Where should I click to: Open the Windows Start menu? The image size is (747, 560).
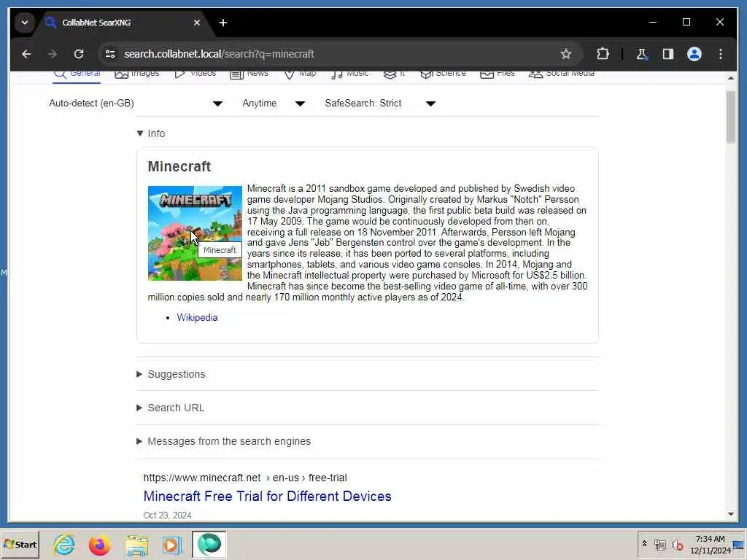point(20,544)
